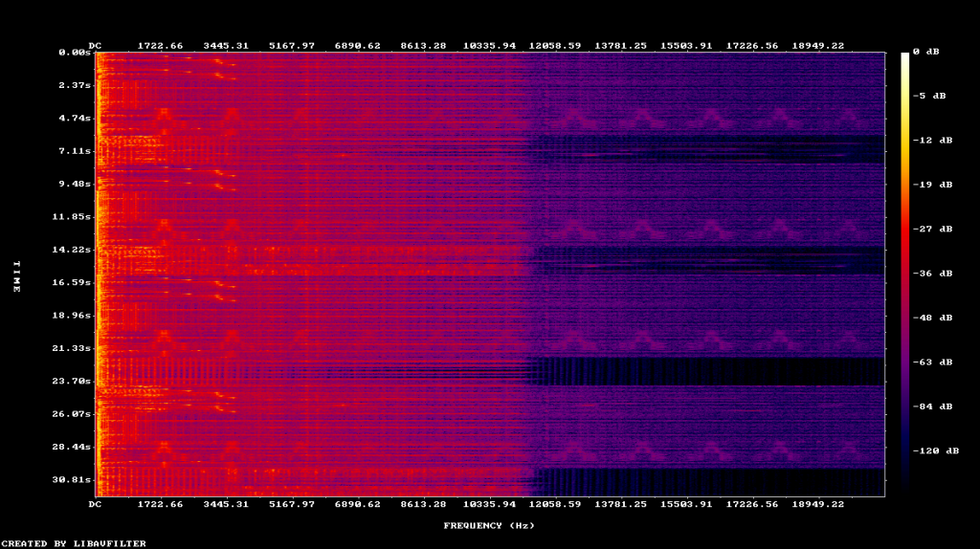Click the -19 dB legend label
This screenshot has width=980, height=549.
[932, 185]
